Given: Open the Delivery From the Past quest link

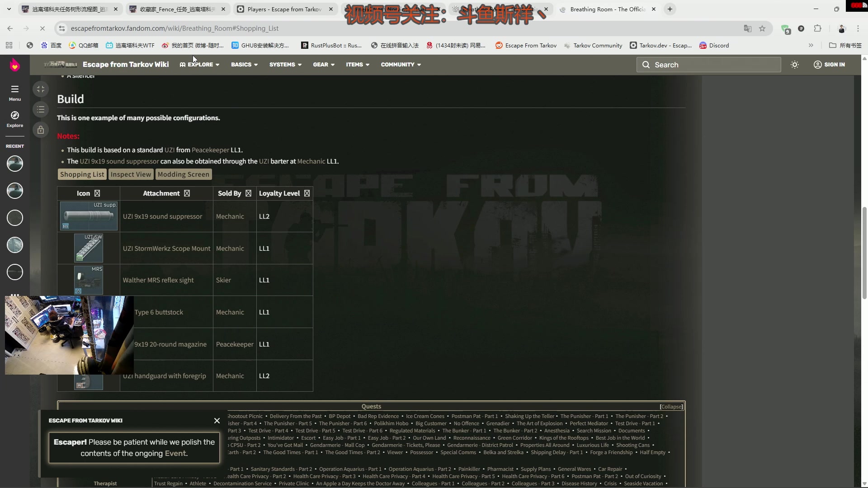Looking at the screenshot, I should (x=296, y=416).
